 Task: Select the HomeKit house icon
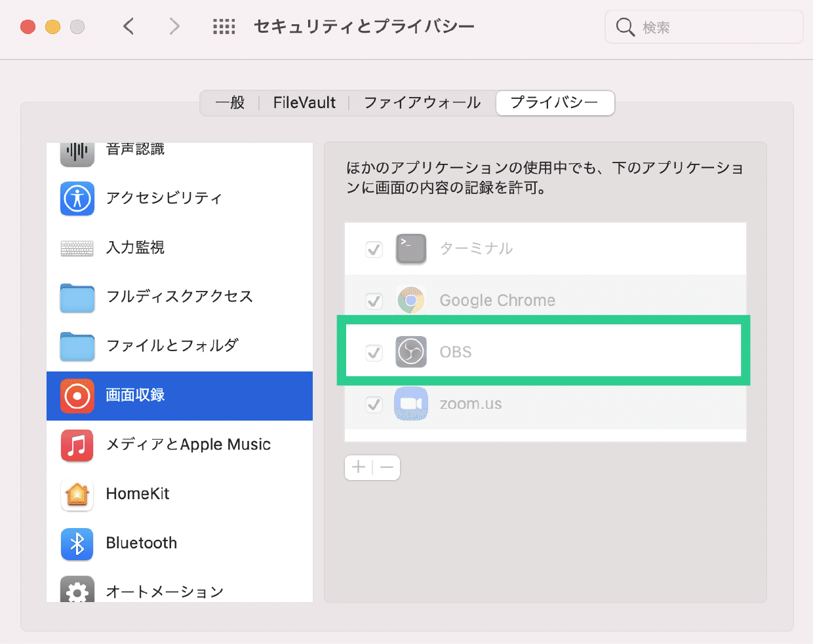(x=77, y=494)
